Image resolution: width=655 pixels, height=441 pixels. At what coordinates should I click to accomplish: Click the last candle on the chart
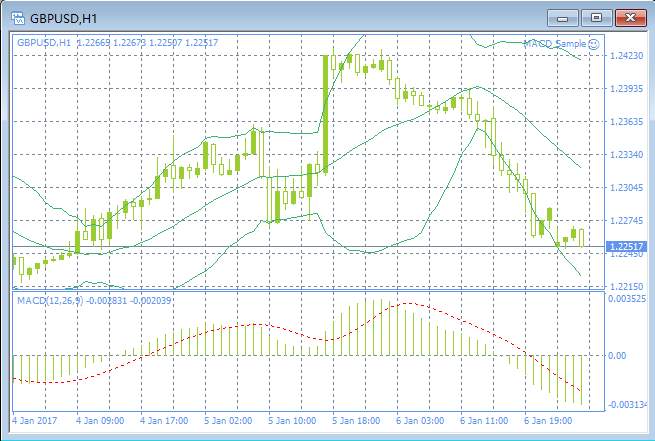click(x=581, y=238)
